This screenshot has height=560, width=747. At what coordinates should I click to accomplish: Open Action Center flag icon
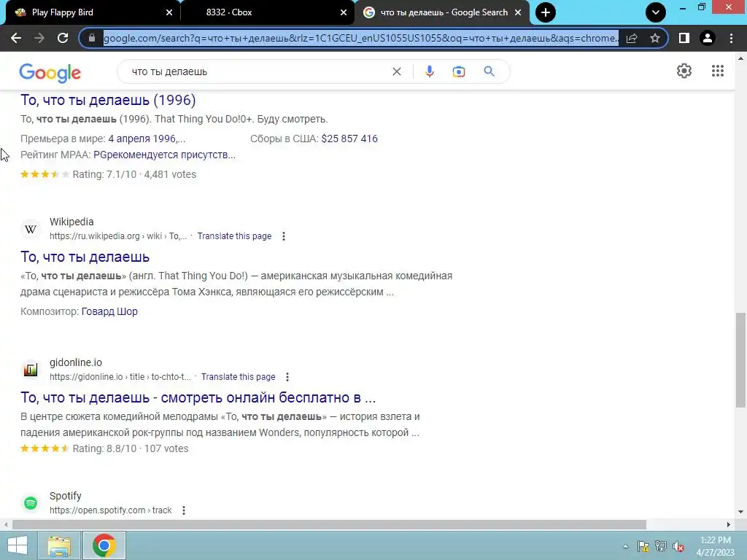[x=643, y=547]
